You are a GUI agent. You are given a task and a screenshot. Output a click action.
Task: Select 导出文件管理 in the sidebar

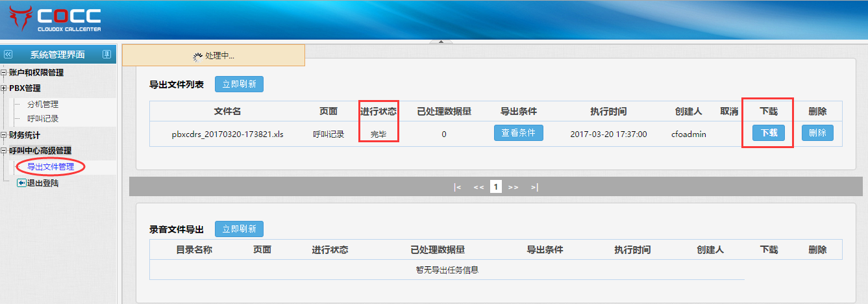(x=51, y=167)
